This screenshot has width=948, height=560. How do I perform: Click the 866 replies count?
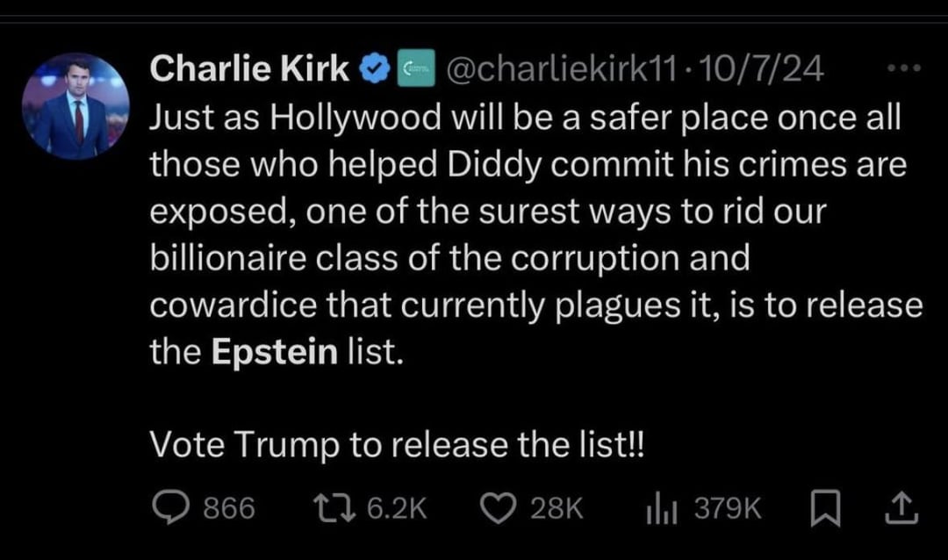click(229, 508)
